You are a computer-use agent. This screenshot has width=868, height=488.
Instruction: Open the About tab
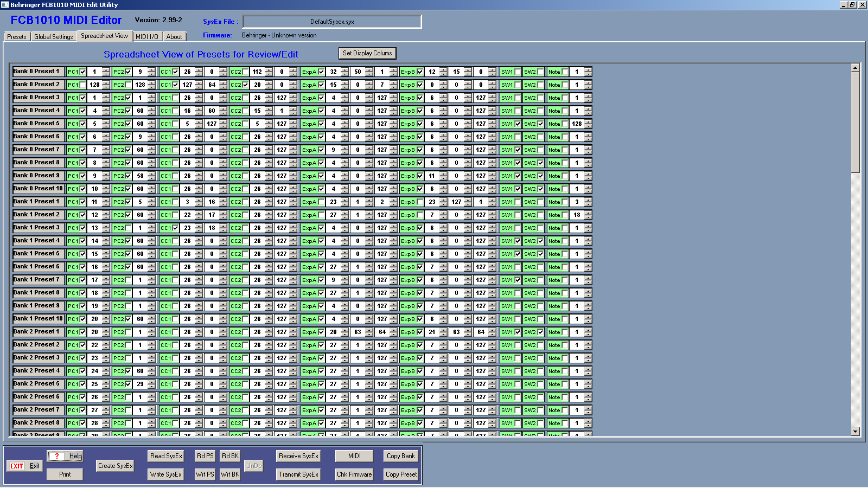[174, 37]
